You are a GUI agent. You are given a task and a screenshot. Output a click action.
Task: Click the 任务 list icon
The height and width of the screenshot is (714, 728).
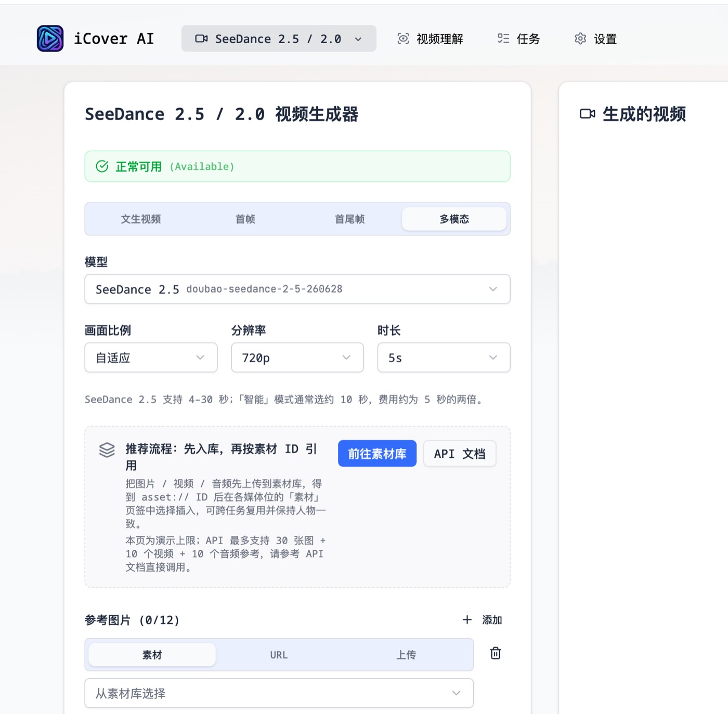503,38
